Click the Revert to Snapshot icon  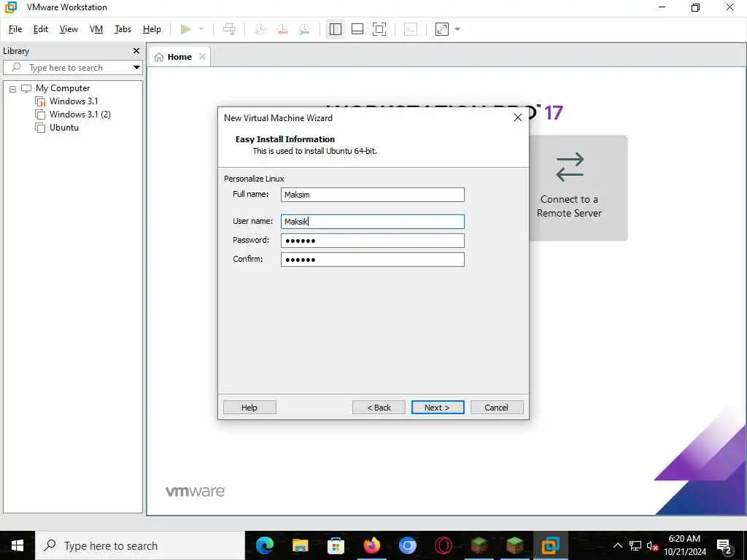pos(282,29)
